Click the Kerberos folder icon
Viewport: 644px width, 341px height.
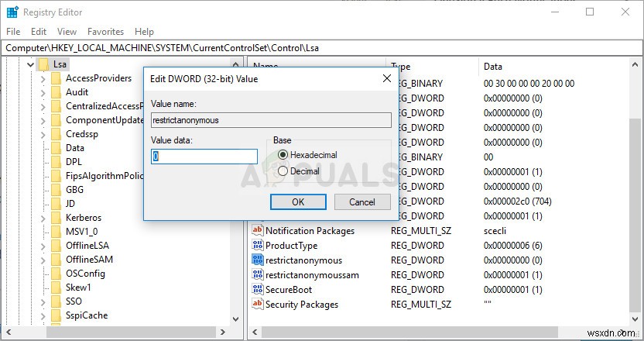(57, 218)
